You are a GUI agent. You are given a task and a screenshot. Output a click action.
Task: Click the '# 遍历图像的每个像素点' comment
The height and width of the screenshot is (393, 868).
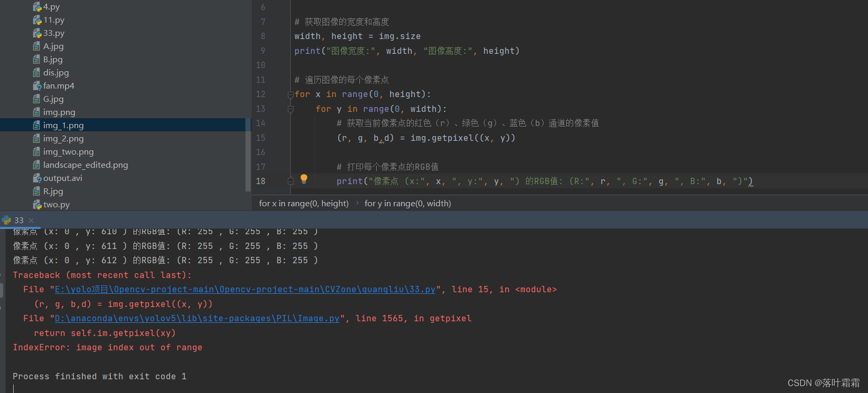(x=341, y=80)
